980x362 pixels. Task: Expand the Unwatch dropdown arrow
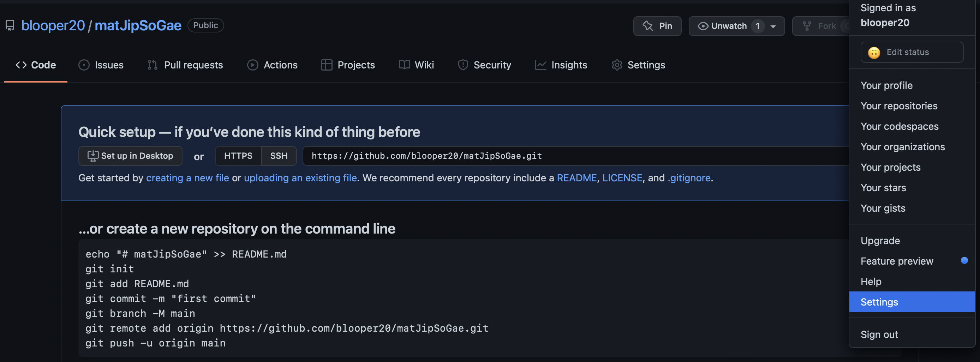pos(773,26)
